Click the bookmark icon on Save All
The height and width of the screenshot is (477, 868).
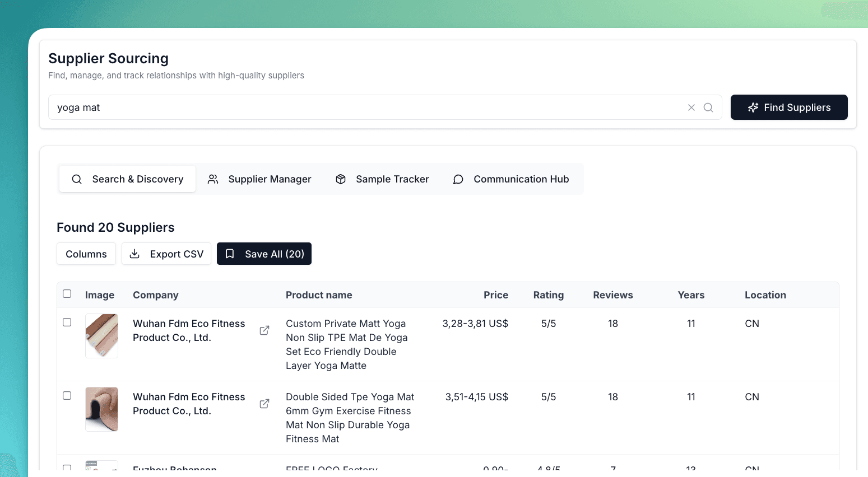230,254
